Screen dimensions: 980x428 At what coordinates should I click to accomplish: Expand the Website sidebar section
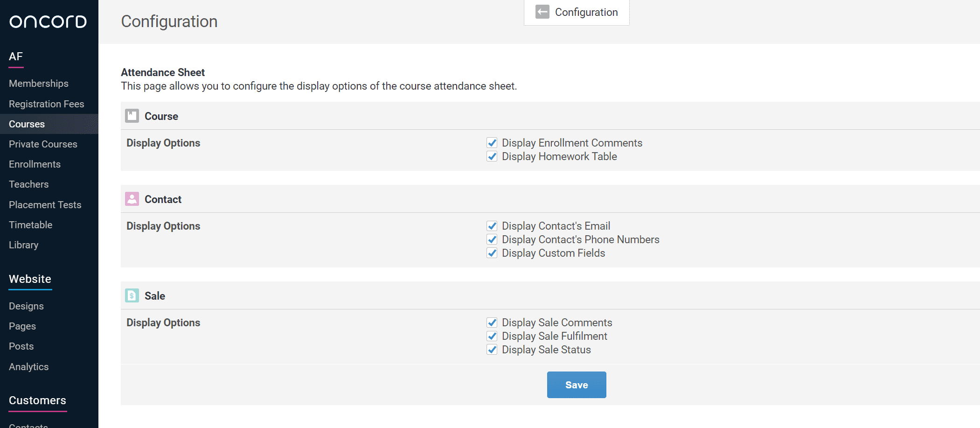point(30,279)
